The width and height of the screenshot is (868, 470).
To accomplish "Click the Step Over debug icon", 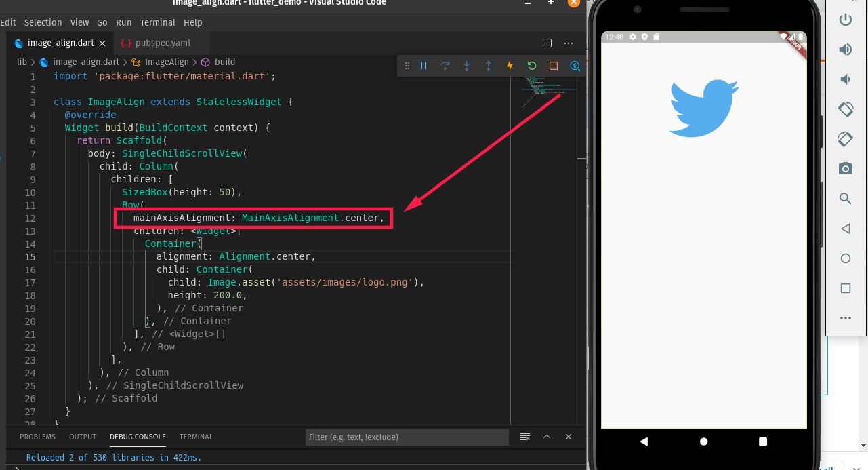I will pyautogui.click(x=445, y=66).
